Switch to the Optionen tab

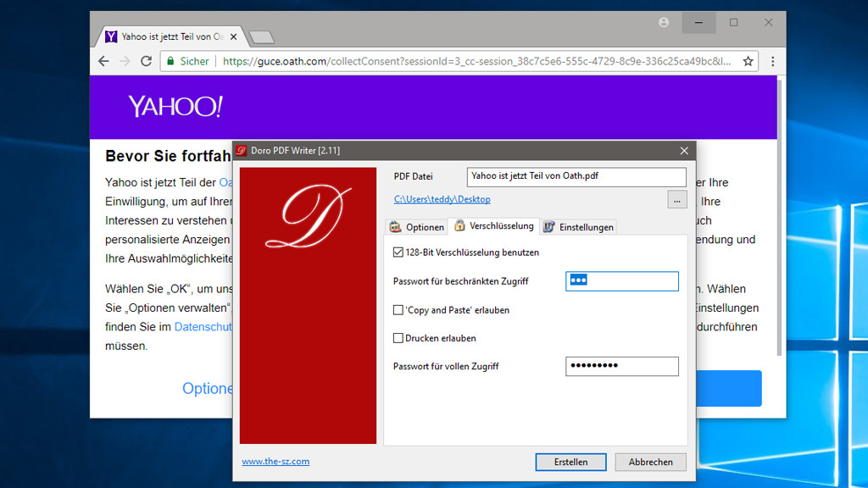(416, 227)
